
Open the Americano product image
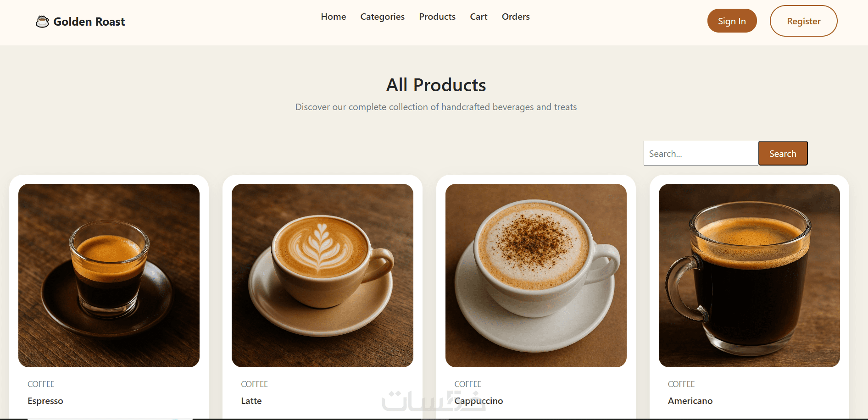click(x=749, y=276)
